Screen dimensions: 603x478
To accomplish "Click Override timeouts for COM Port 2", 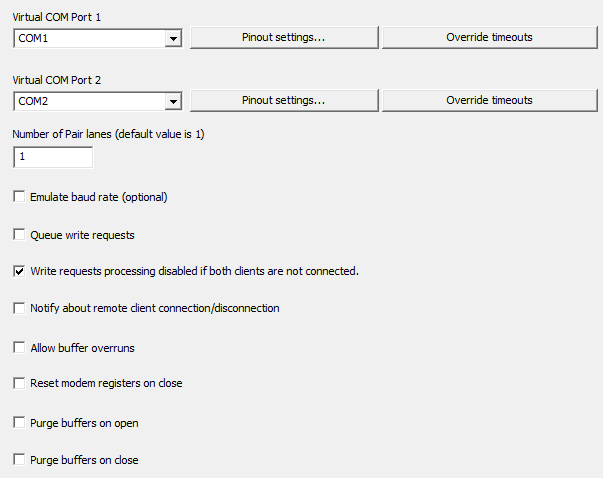I will 490,100.
